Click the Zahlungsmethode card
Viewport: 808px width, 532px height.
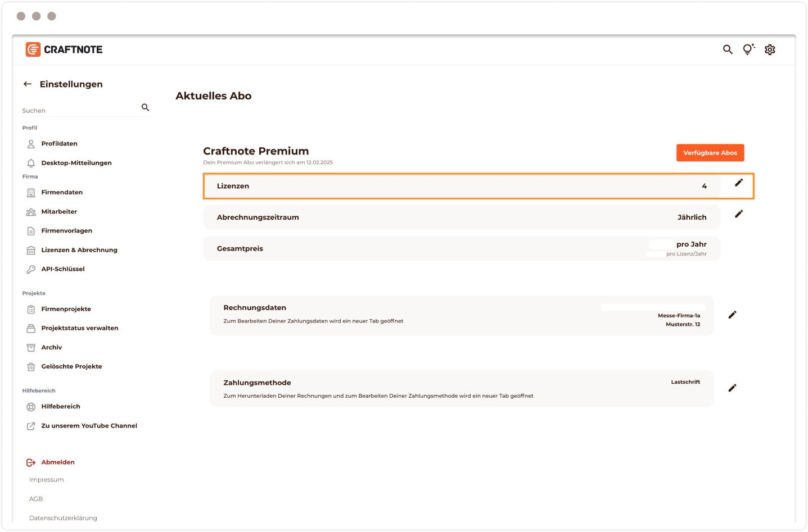click(462, 389)
